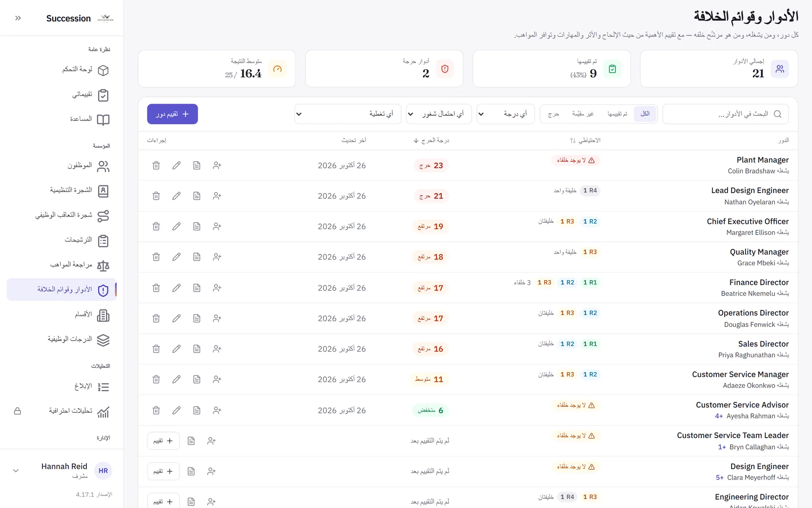Add successor to Customer Service Manager
The width and height of the screenshot is (812, 508).
tap(217, 379)
